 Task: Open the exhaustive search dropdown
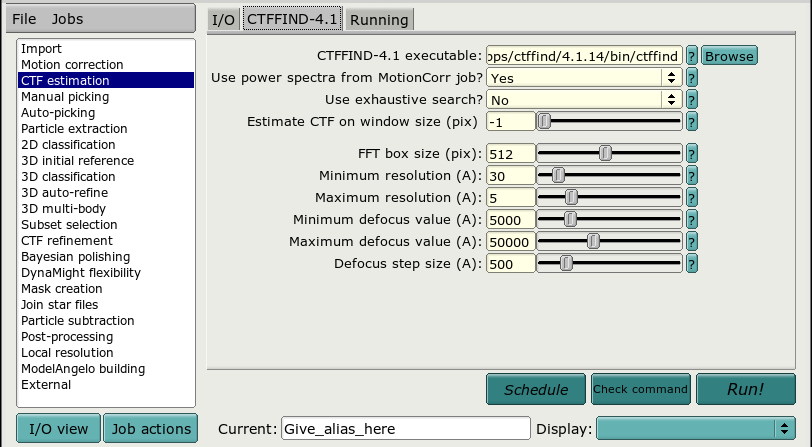point(584,99)
